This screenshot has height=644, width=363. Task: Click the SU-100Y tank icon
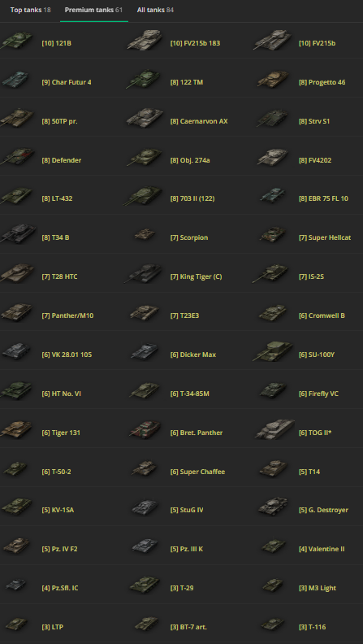[x=273, y=351]
